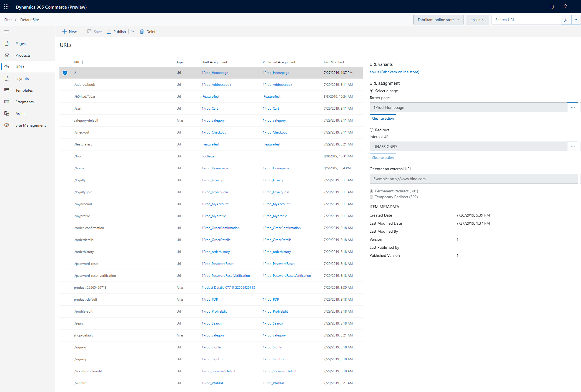The height and width of the screenshot is (392, 581).
Task: Click the Clear selection button under Internal URL
Action: pyautogui.click(x=382, y=157)
